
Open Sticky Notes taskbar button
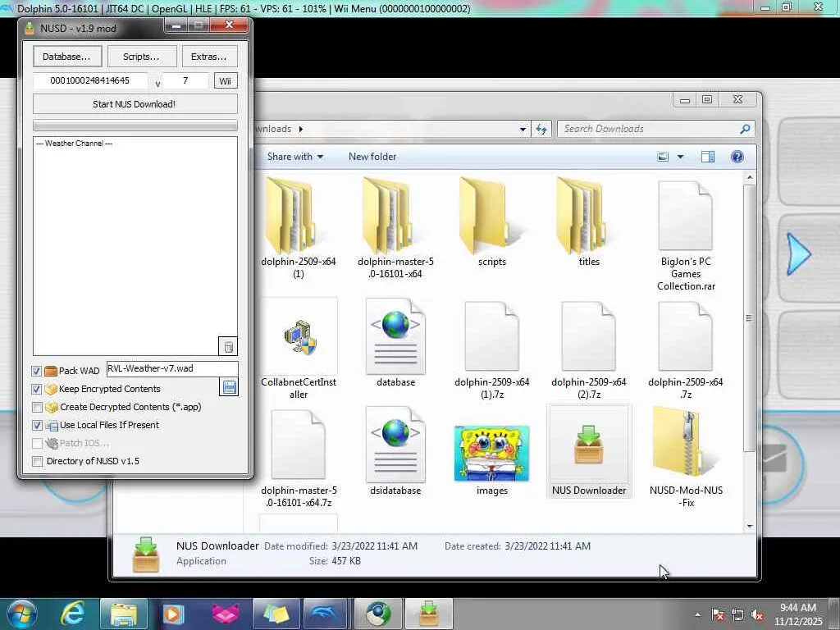(276, 614)
